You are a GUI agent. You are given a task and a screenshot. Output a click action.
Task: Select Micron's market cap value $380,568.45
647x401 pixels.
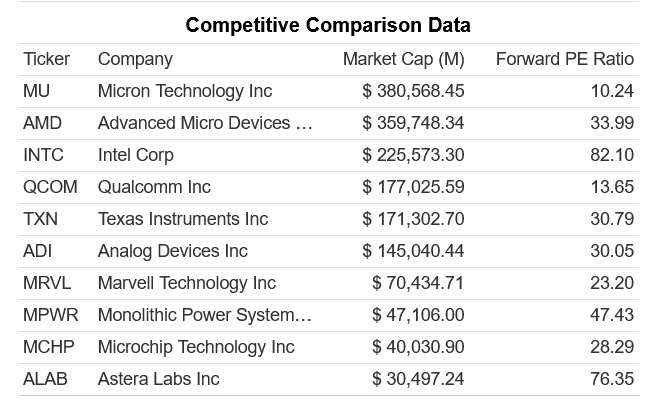(x=413, y=91)
